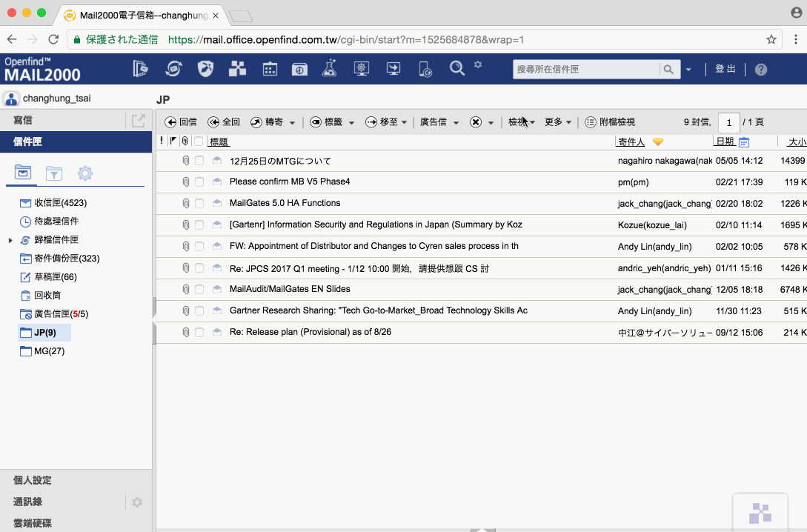Select the MG(27) folder
This screenshot has height=532, width=807.
coord(49,351)
